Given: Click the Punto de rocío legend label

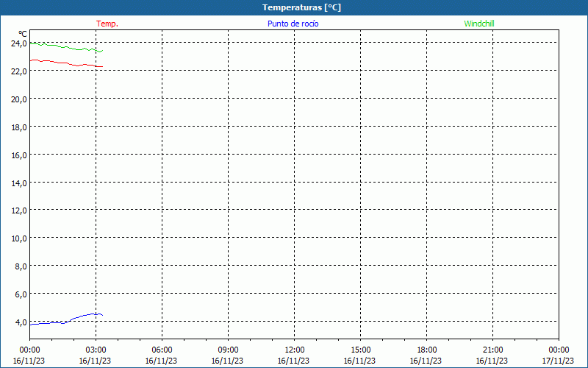Looking at the screenshot, I should 293,24.
